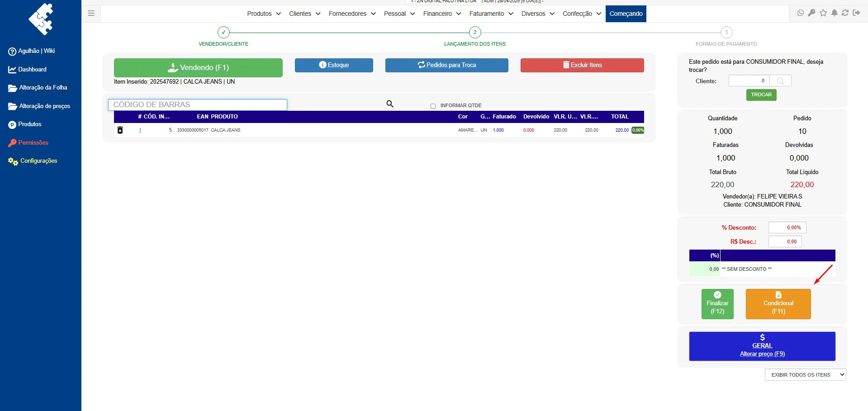868x411 pixels.
Task: Click Condicional (F11) button
Action: pos(778,304)
